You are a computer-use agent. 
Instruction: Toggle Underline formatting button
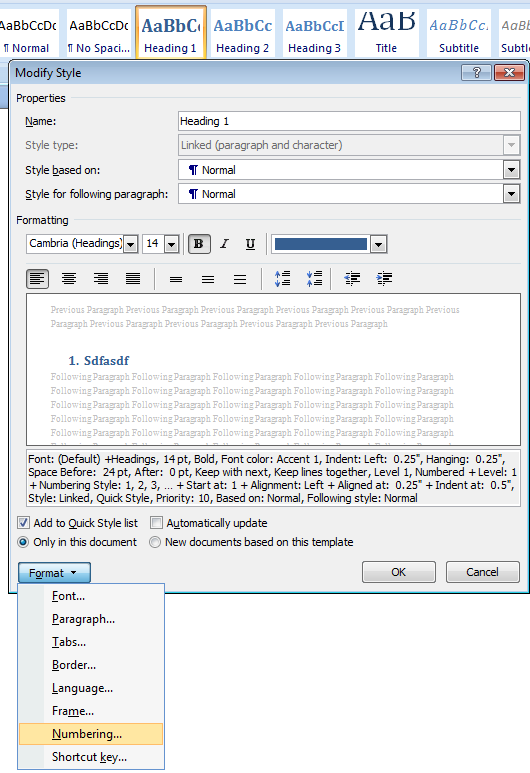(250, 244)
